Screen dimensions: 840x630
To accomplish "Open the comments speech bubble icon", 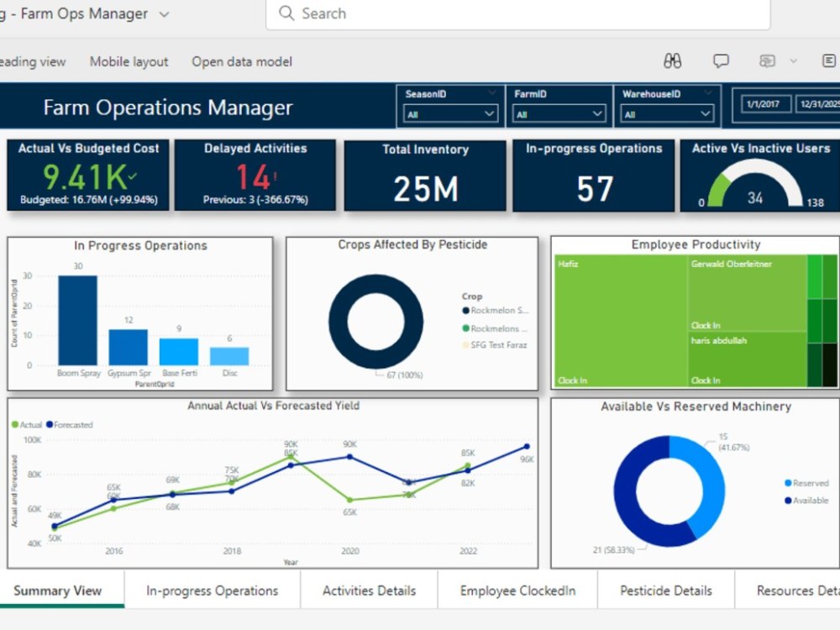I will coord(721,61).
